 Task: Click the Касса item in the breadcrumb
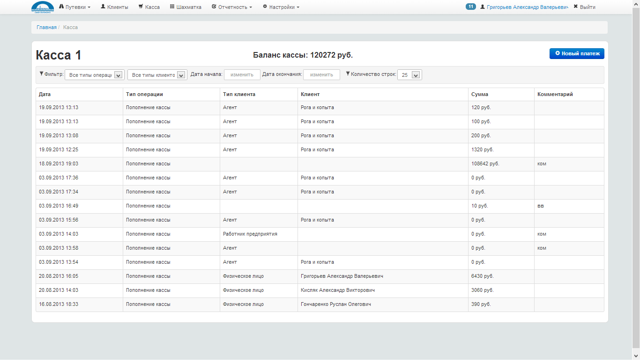[x=71, y=27]
